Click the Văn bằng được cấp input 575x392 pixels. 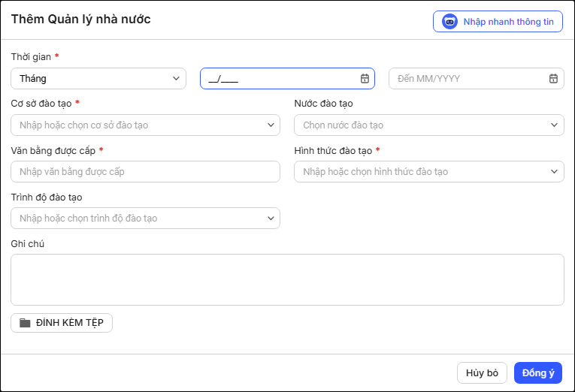145,171
